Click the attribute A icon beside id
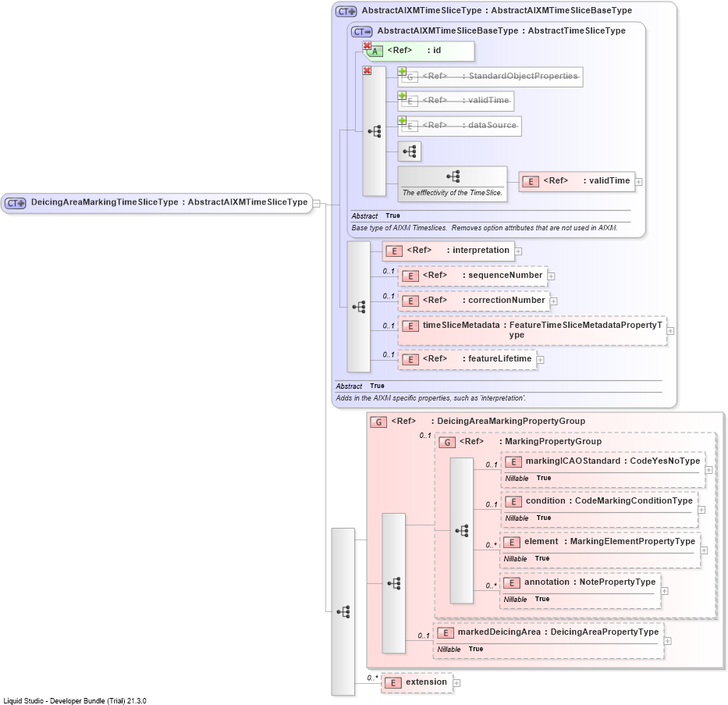The width and height of the screenshot is (728, 705). pos(375,52)
